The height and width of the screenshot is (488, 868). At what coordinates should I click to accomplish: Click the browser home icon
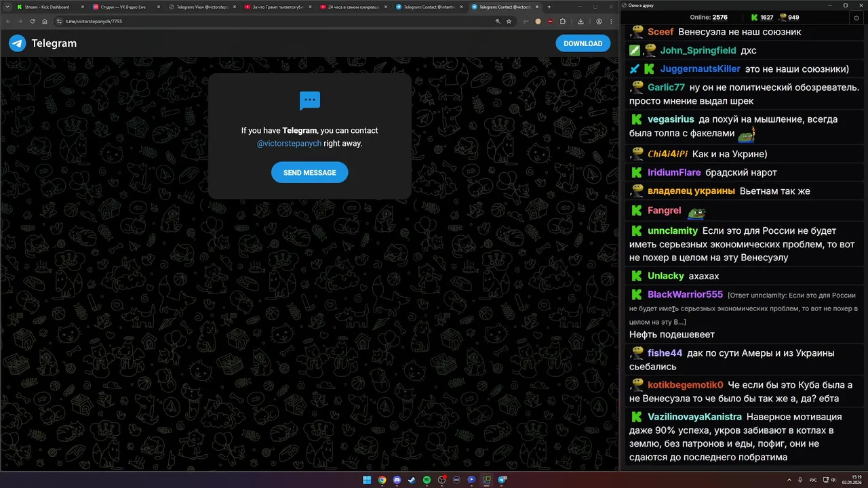pyautogui.click(x=45, y=21)
